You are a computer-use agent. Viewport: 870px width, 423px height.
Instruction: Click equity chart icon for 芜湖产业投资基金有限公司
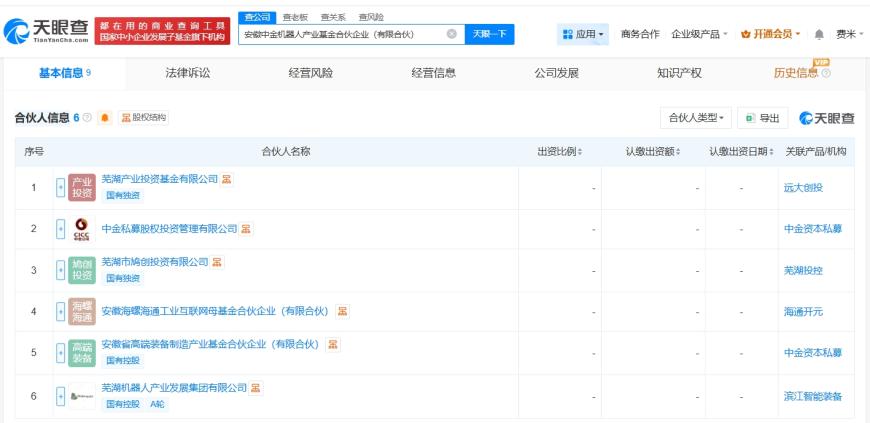click(x=226, y=179)
